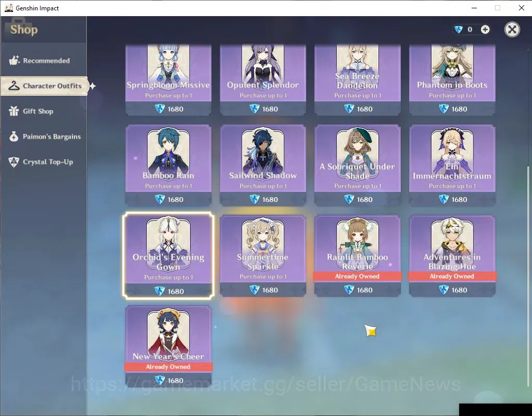Click Opulent Splendor 1680 price
Viewport: 532px width, 416px height.
(263, 109)
